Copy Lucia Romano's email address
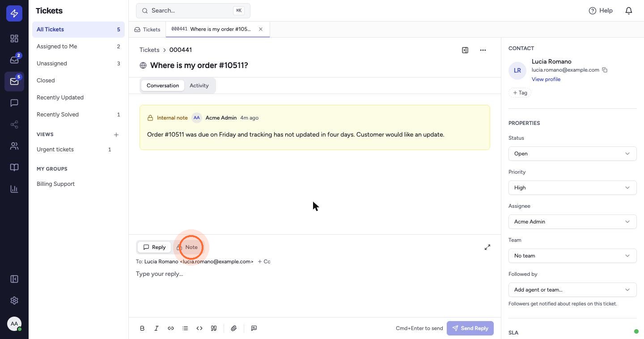The width and height of the screenshot is (644, 339). 605,70
